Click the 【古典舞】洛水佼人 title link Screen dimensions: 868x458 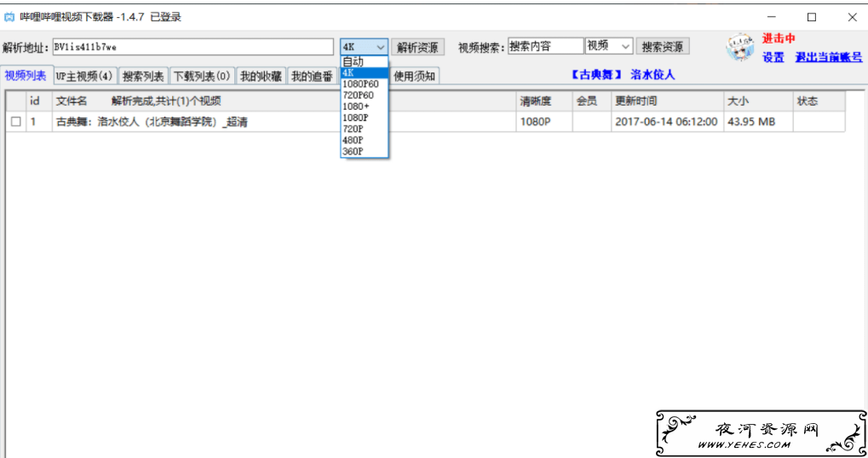click(x=623, y=75)
